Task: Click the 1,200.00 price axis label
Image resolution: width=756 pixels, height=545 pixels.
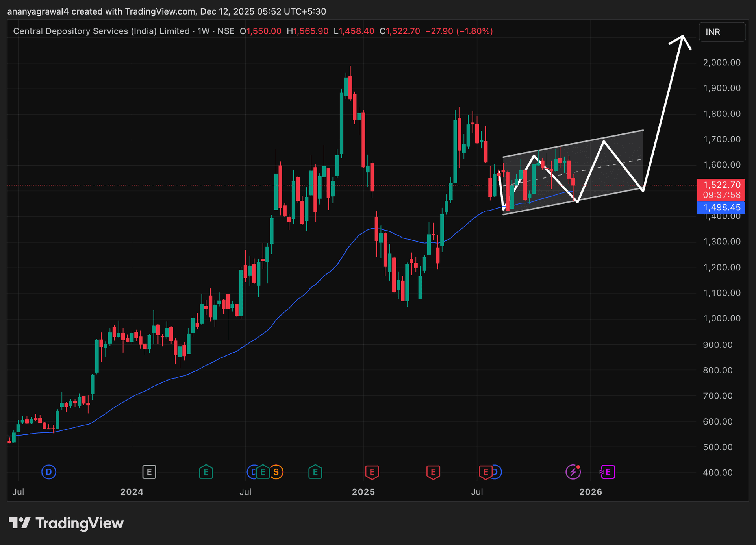Action: click(722, 267)
